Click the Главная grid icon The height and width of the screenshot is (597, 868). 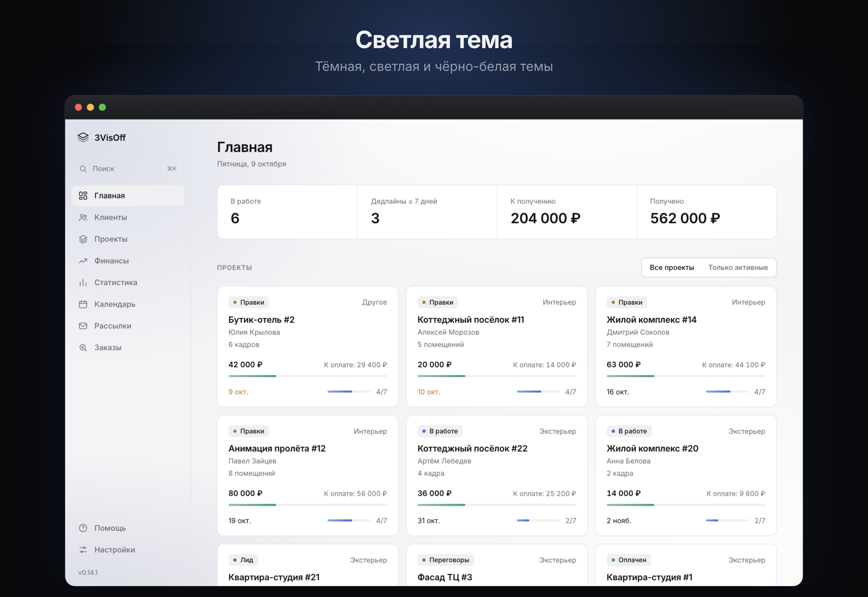(83, 196)
